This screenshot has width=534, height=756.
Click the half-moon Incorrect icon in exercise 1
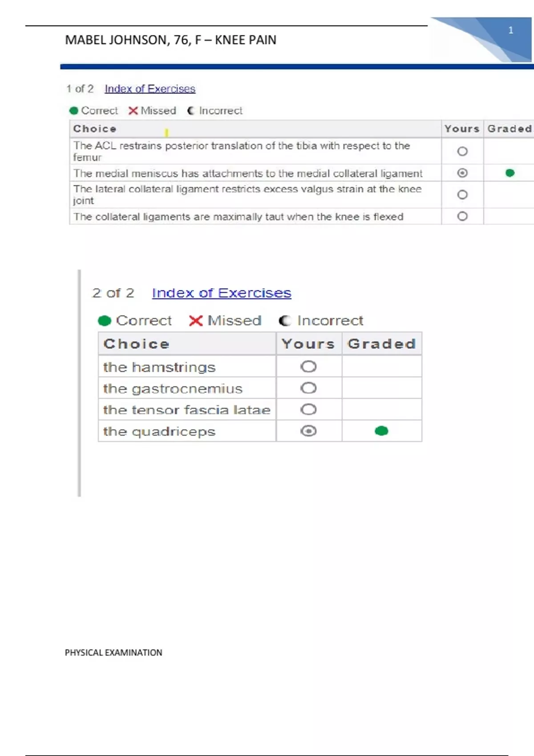191,111
